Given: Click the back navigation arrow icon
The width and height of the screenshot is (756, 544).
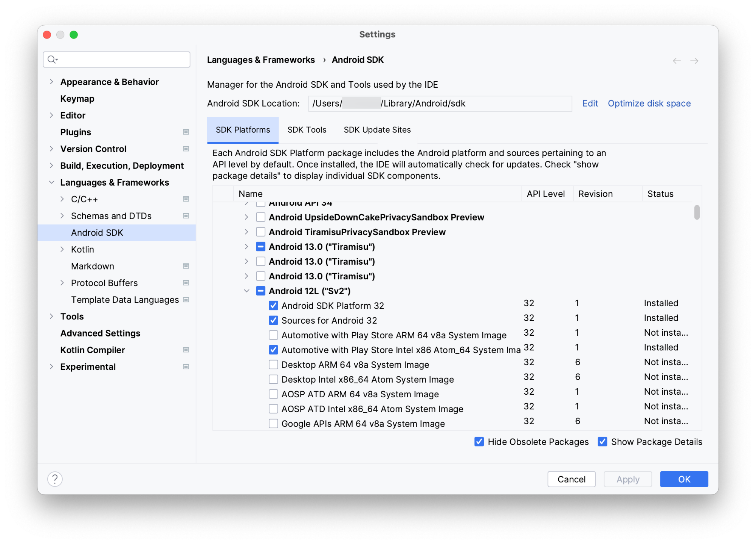Looking at the screenshot, I should pos(677,60).
